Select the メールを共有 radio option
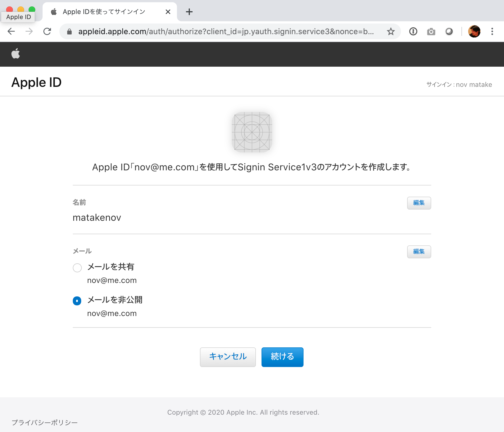504x432 pixels. tap(77, 268)
